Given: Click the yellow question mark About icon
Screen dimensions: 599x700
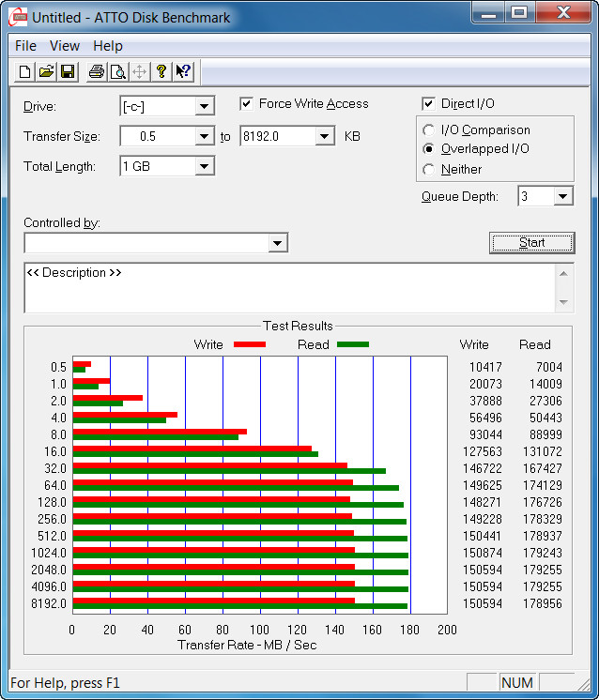Looking at the screenshot, I should (x=161, y=71).
